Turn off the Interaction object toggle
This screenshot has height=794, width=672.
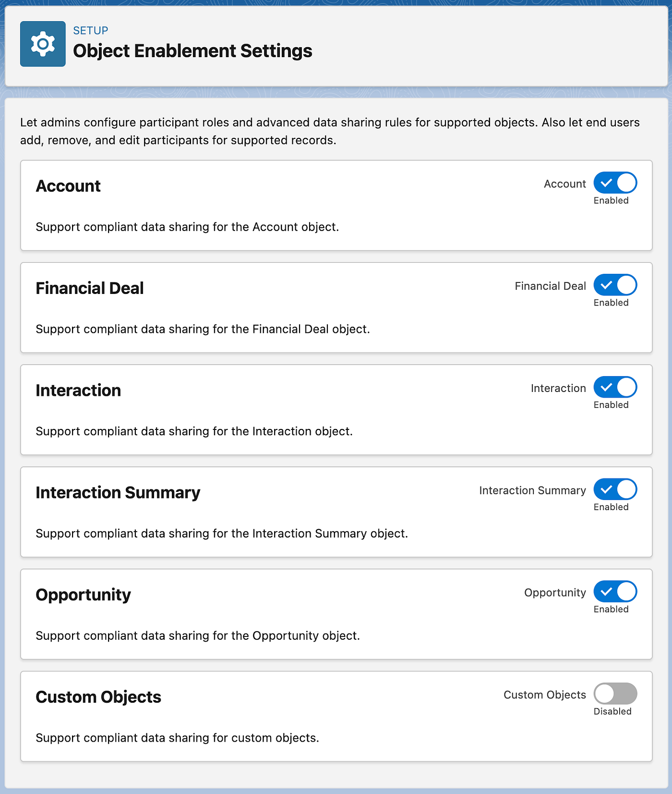615,387
